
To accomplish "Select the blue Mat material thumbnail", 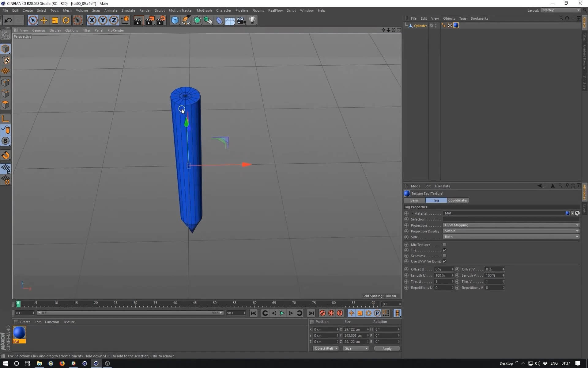I will pos(19,333).
